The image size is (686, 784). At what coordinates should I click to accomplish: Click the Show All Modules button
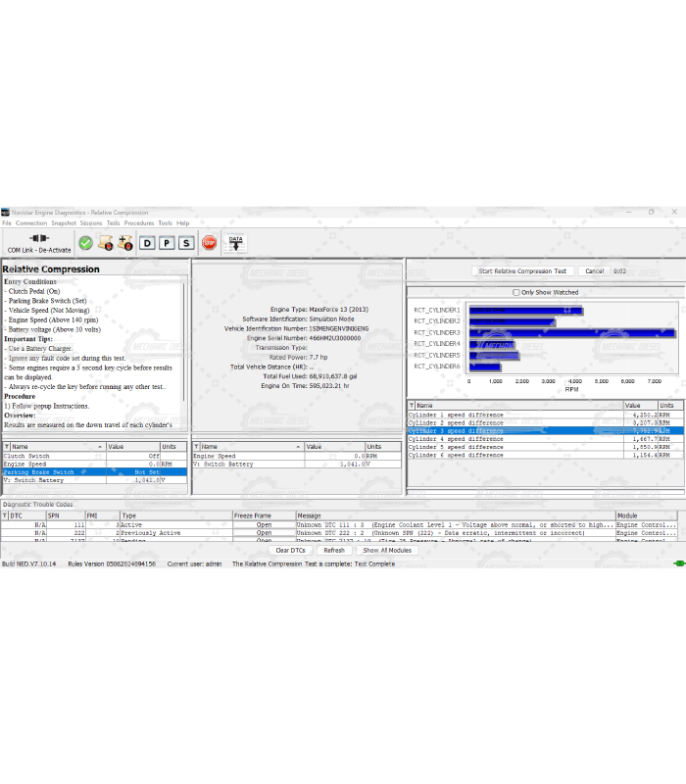click(x=387, y=551)
